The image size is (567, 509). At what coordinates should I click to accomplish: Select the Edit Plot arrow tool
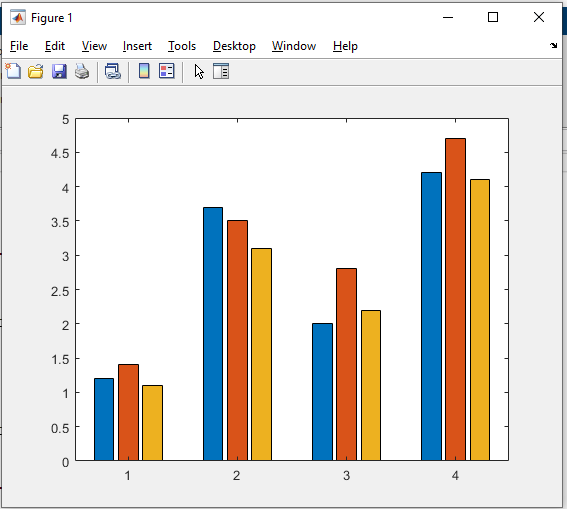tap(199, 71)
